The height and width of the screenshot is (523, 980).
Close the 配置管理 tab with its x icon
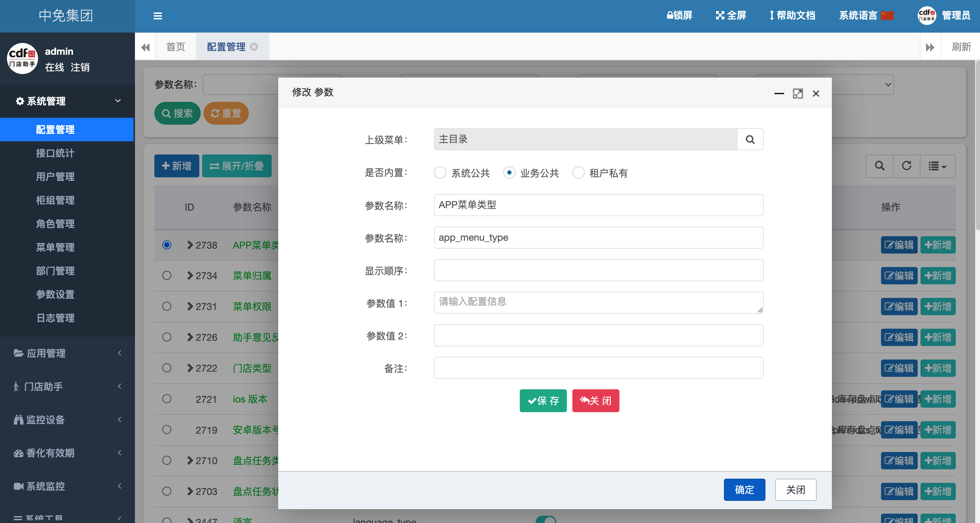[x=254, y=47]
